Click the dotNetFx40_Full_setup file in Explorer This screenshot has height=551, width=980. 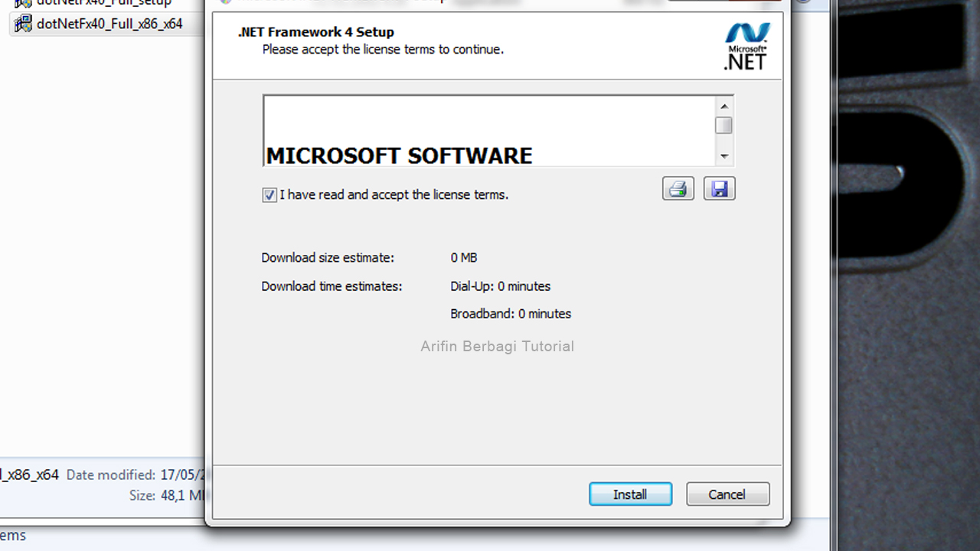pos(104,3)
